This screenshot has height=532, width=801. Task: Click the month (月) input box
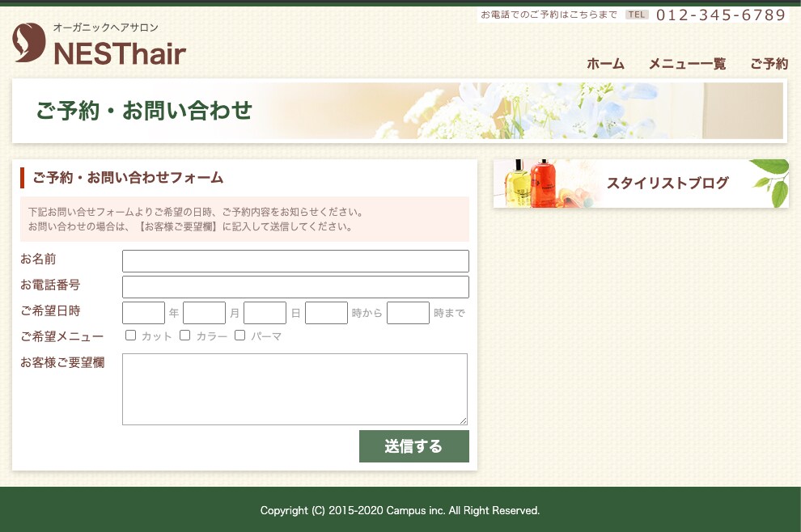pyautogui.click(x=205, y=313)
